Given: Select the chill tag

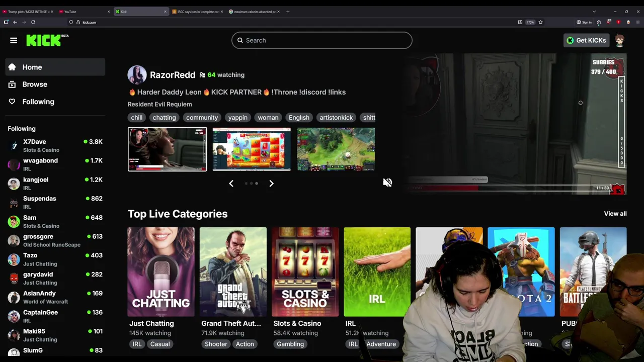Looking at the screenshot, I should point(137,118).
